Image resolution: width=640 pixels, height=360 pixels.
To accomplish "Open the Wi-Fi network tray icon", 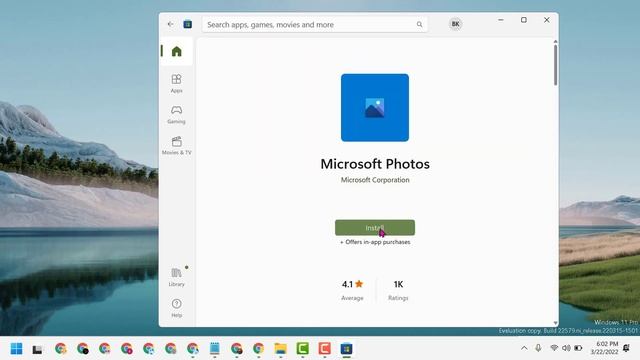I will 554,348.
